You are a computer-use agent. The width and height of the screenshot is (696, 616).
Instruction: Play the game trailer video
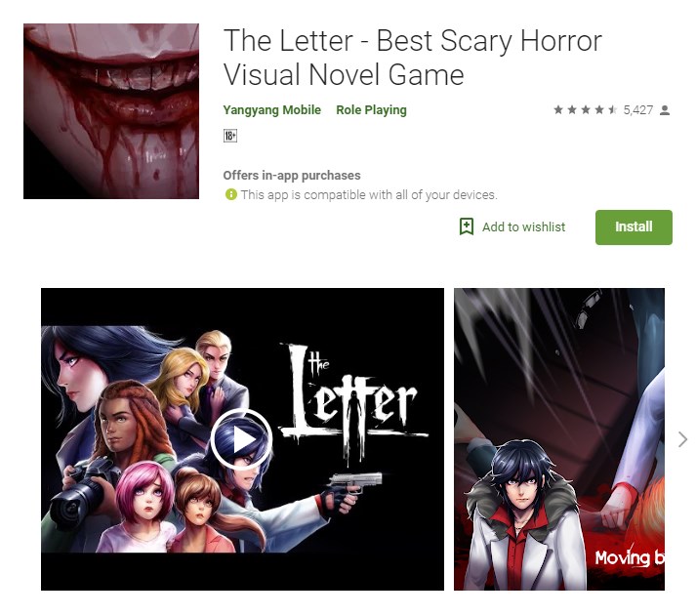(x=241, y=439)
